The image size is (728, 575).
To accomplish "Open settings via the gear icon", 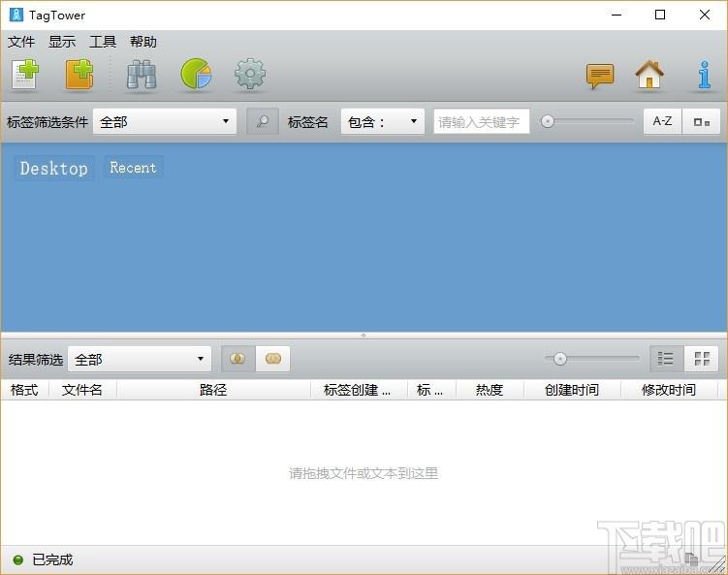I will tap(250, 75).
